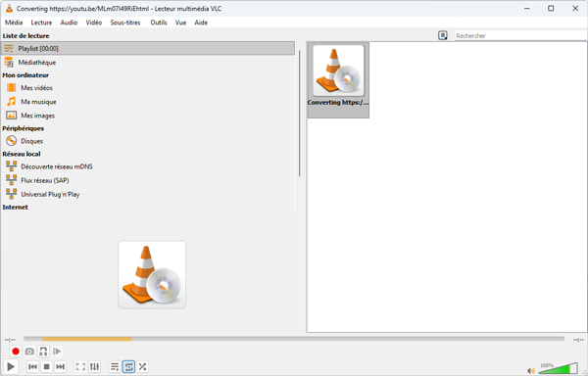Adjust the volume slider at 100%

click(x=558, y=368)
